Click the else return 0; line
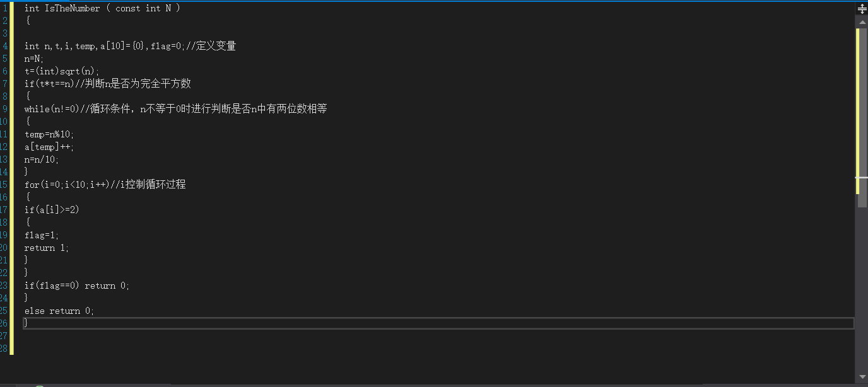The height and width of the screenshot is (387, 868). coord(59,311)
